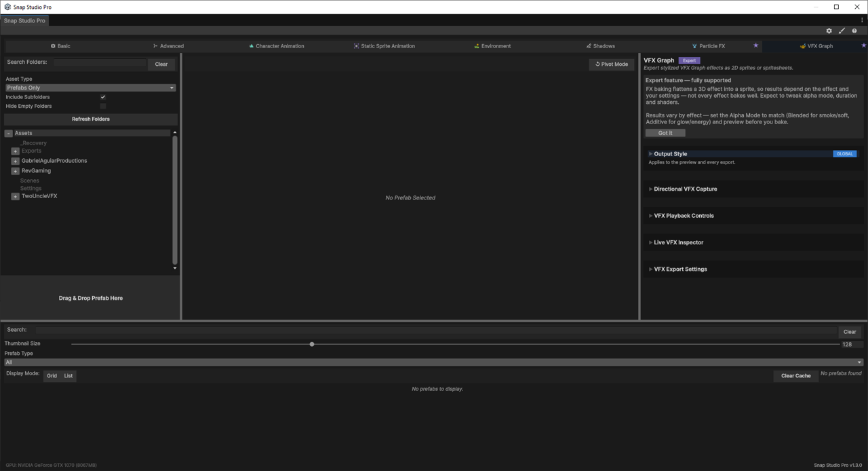Click the star icon beside VFX Graph
This screenshot has height=471, width=868.
(863, 45)
